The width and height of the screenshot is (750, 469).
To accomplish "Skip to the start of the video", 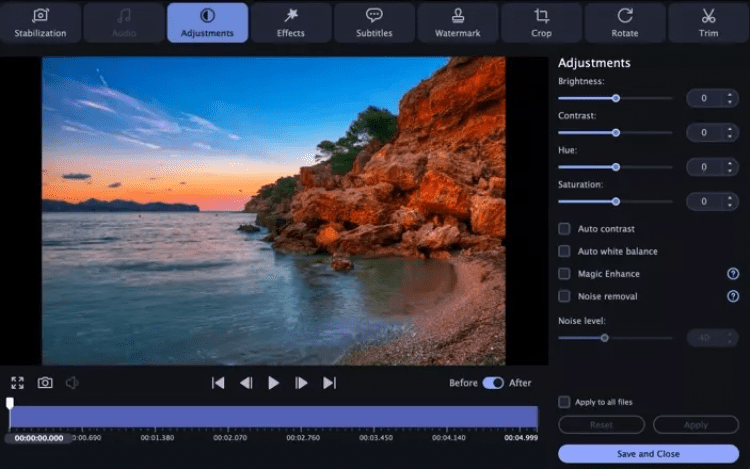I will pos(218,383).
